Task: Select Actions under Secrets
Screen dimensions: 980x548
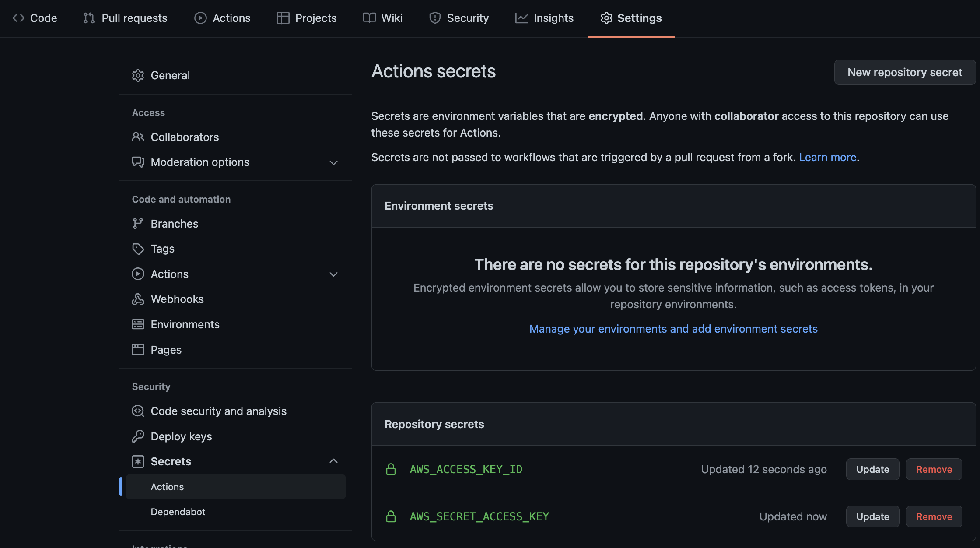Action: pos(236,487)
